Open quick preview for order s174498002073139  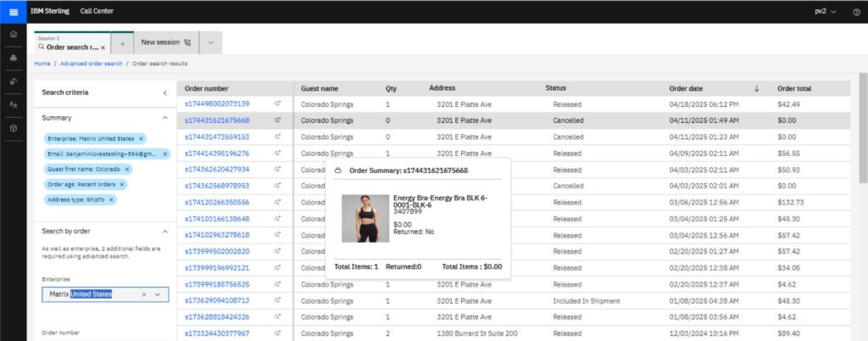click(x=277, y=104)
